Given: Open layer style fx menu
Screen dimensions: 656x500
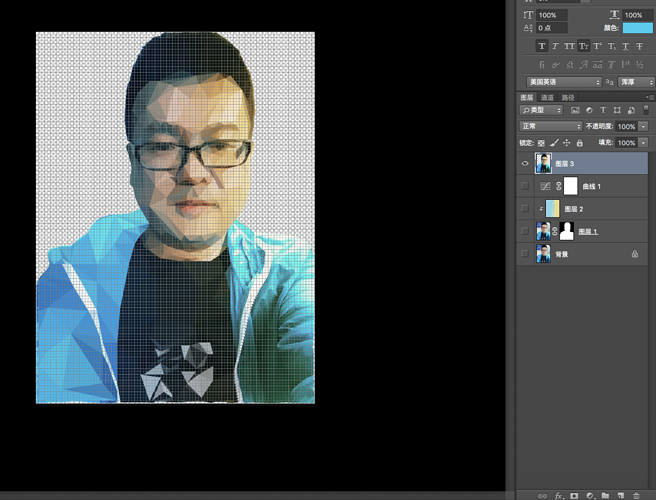Looking at the screenshot, I should [x=559, y=495].
